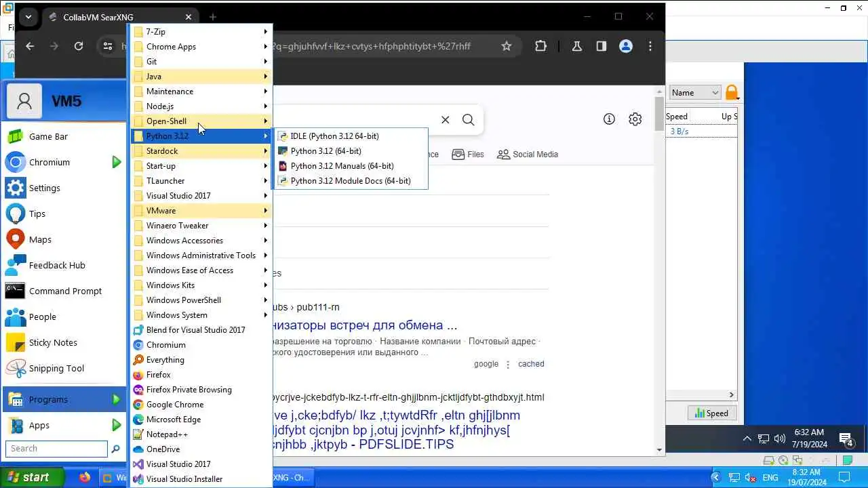The height and width of the screenshot is (488, 868).
Task: Click the Speed button in background window
Action: coord(712,413)
